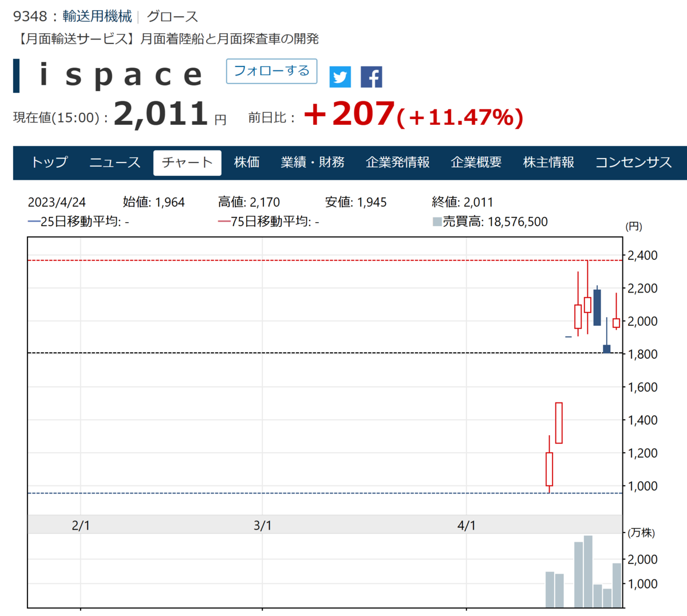Click the 売買高: 18,576,500 legend

(x=490, y=222)
